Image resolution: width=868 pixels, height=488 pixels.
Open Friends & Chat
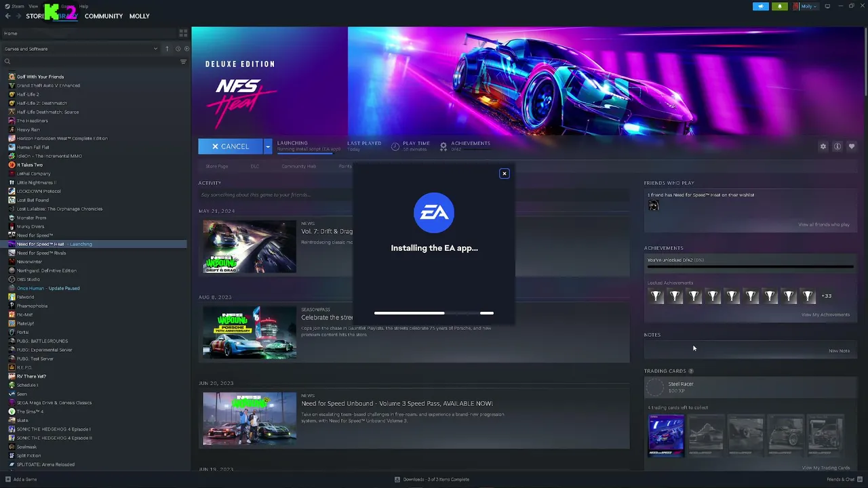click(x=844, y=479)
